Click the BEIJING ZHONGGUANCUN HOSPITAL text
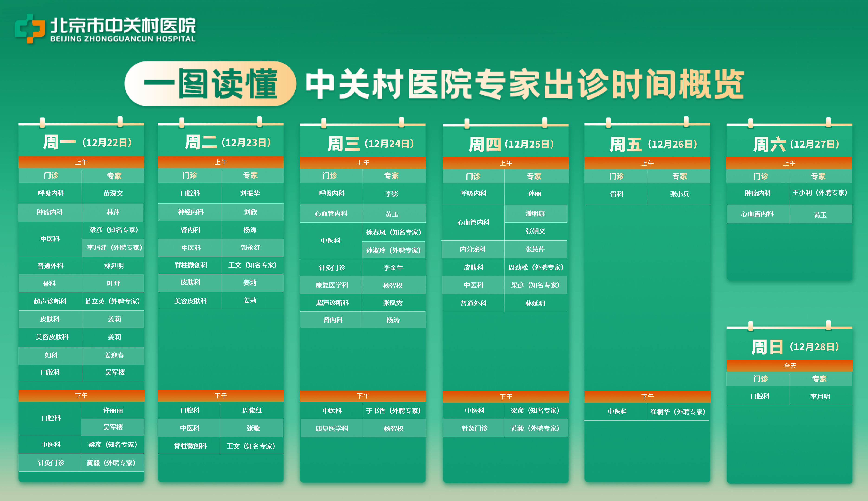868x501 pixels. (x=123, y=39)
